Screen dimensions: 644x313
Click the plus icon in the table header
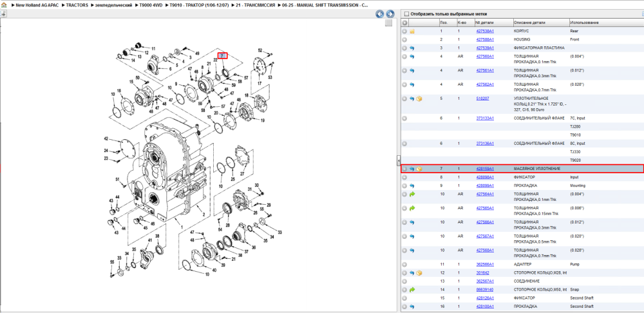404,23
